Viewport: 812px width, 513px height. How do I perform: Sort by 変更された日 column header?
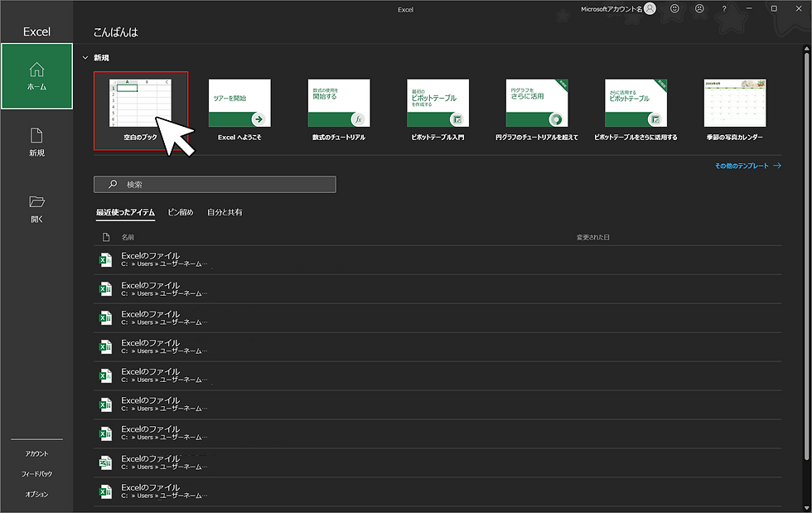[593, 237]
